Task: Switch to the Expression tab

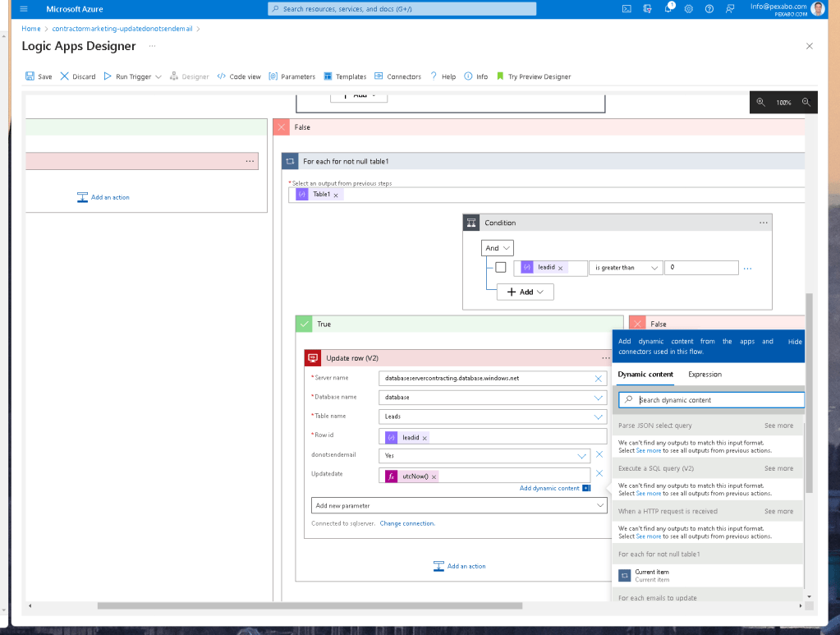Action: (705, 374)
